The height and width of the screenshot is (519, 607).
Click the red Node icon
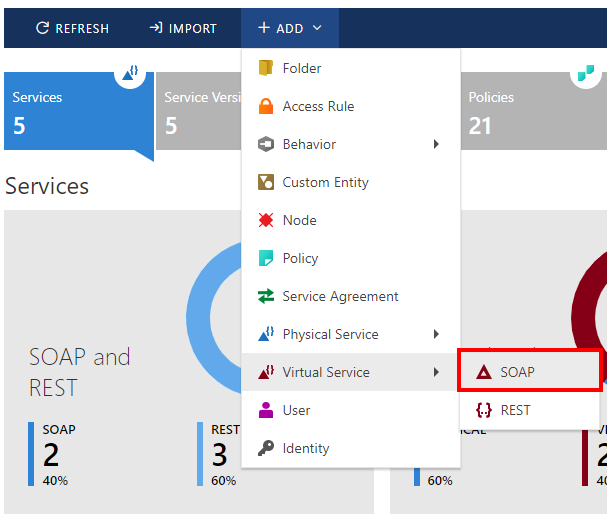(265, 220)
